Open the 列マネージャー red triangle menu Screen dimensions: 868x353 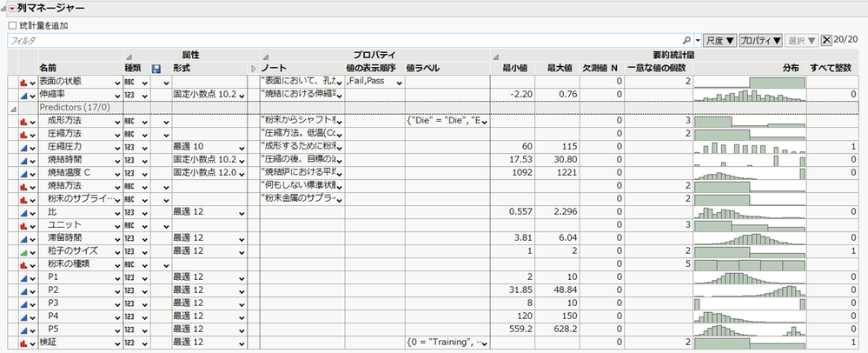tap(12, 9)
